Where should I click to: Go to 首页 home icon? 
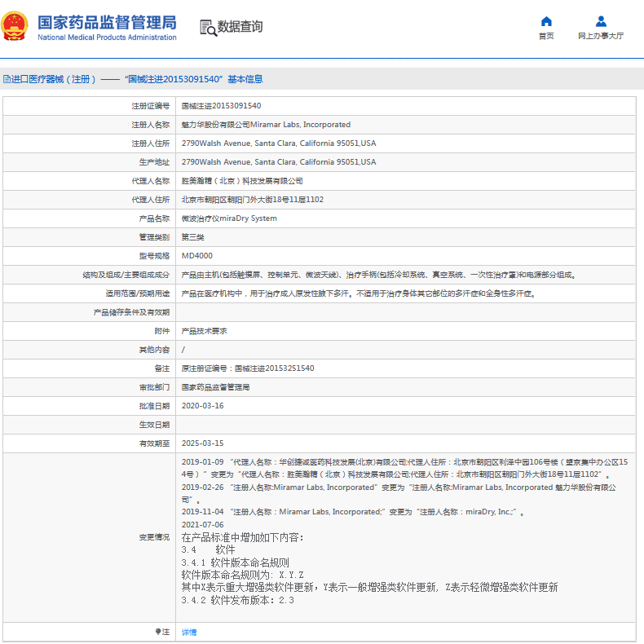click(546, 21)
